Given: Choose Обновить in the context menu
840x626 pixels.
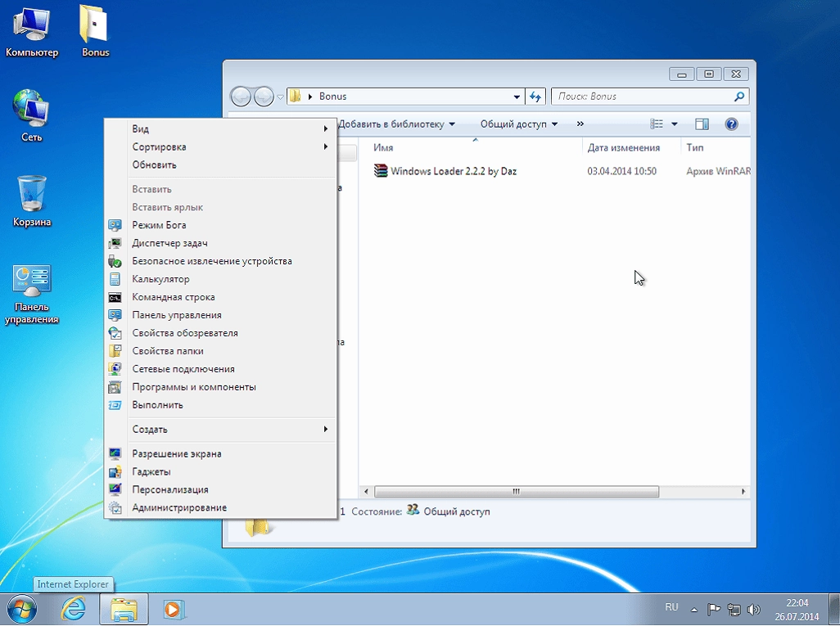Looking at the screenshot, I should (x=220, y=164).
